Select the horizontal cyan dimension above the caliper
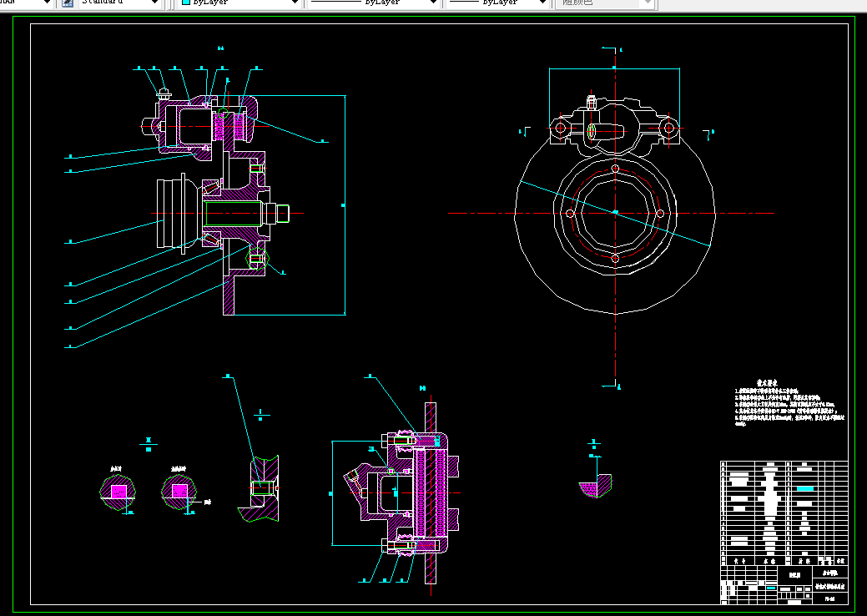Image resolution: width=867 pixels, height=616 pixels. click(x=614, y=68)
